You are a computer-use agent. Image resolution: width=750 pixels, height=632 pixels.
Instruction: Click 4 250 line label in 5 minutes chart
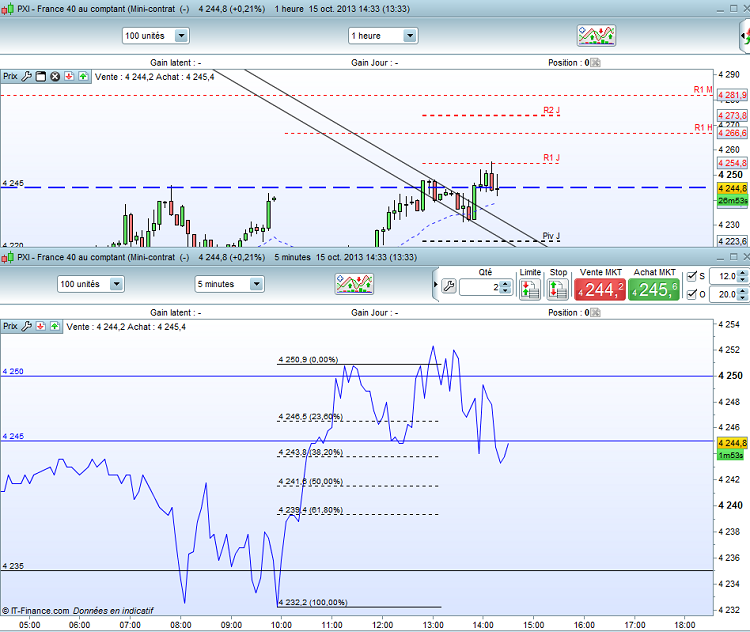point(13,371)
